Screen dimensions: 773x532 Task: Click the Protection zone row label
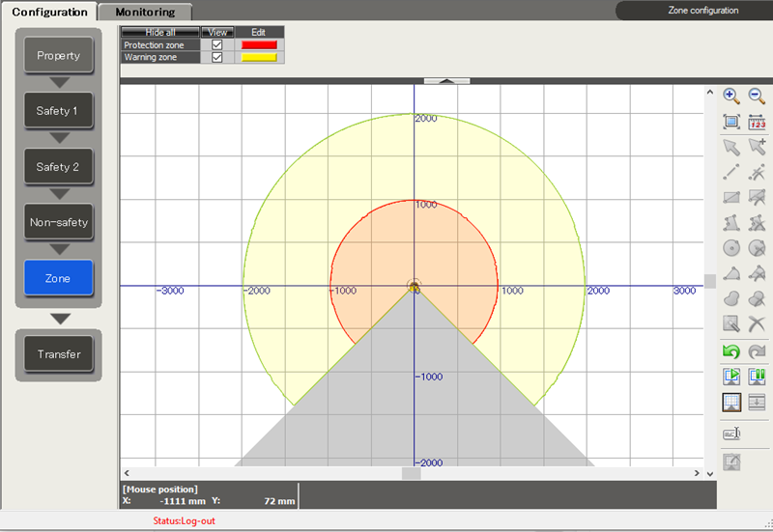click(160, 44)
